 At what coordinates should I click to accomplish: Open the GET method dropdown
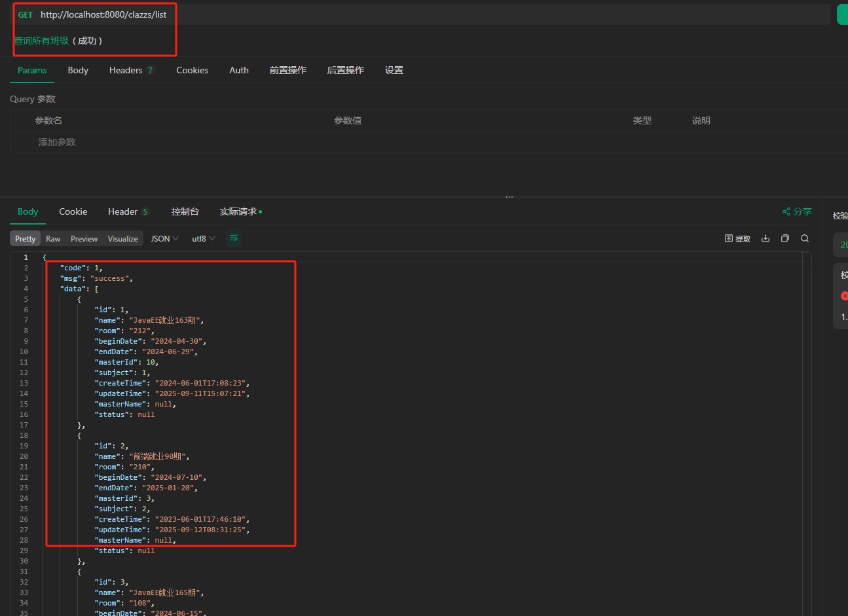click(x=26, y=14)
